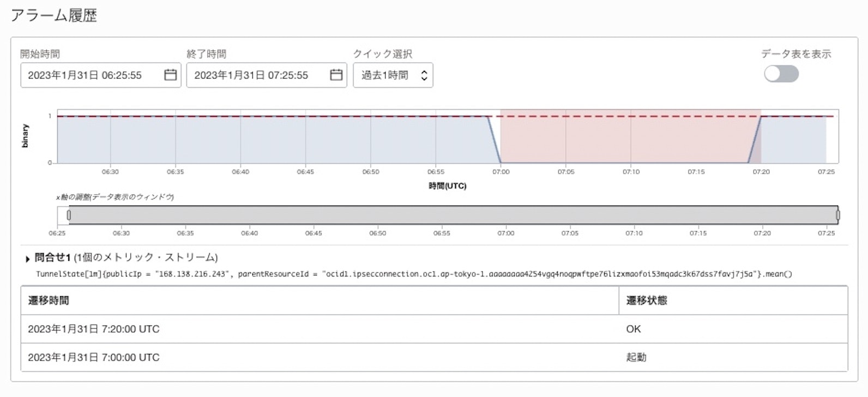The image size is (868, 397).
Task: Select the 2023年1月31日 7:00:00 UTC row
Action: click(x=434, y=357)
